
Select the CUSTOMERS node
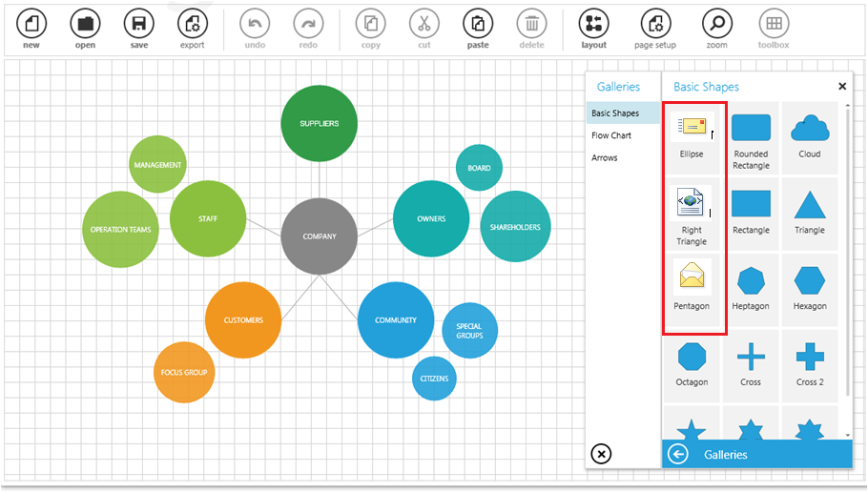pyautogui.click(x=243, y=319)
